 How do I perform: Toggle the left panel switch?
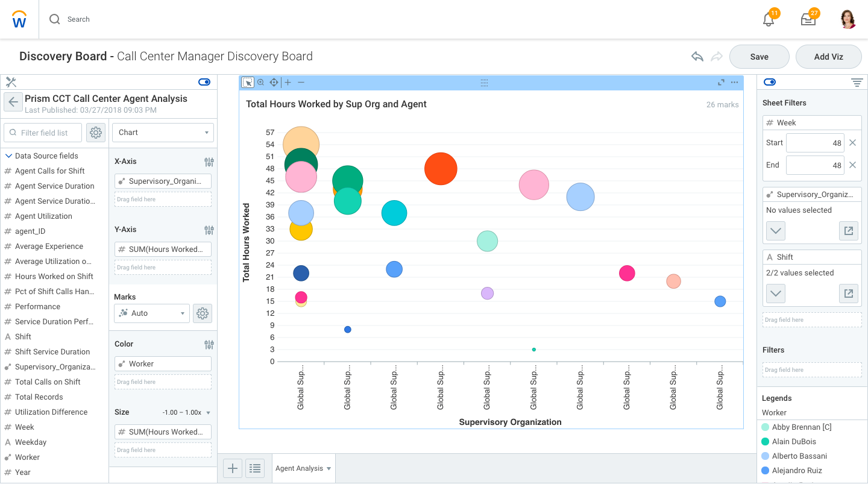pos(204,82)
